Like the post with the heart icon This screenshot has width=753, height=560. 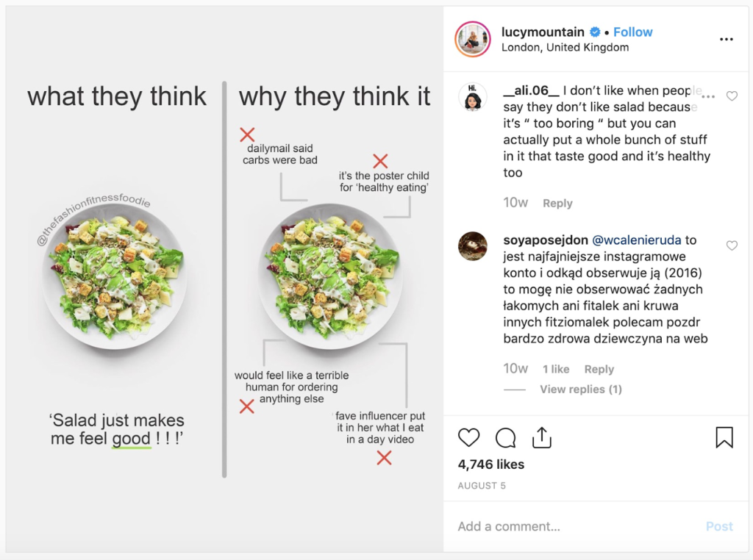click(468, 437)
